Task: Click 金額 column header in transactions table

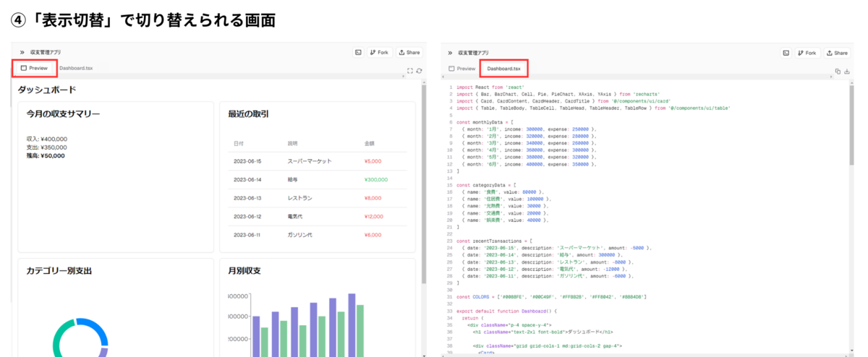Action: click(x=370, y=144)
